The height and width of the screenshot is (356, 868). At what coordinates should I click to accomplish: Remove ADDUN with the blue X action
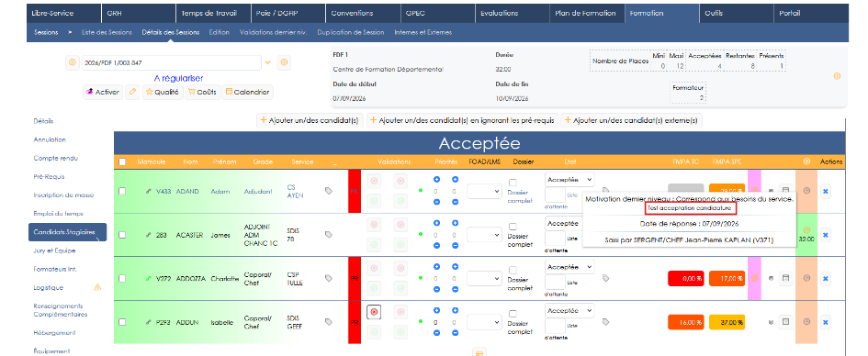pyautogui.click(x=825, y=322)
